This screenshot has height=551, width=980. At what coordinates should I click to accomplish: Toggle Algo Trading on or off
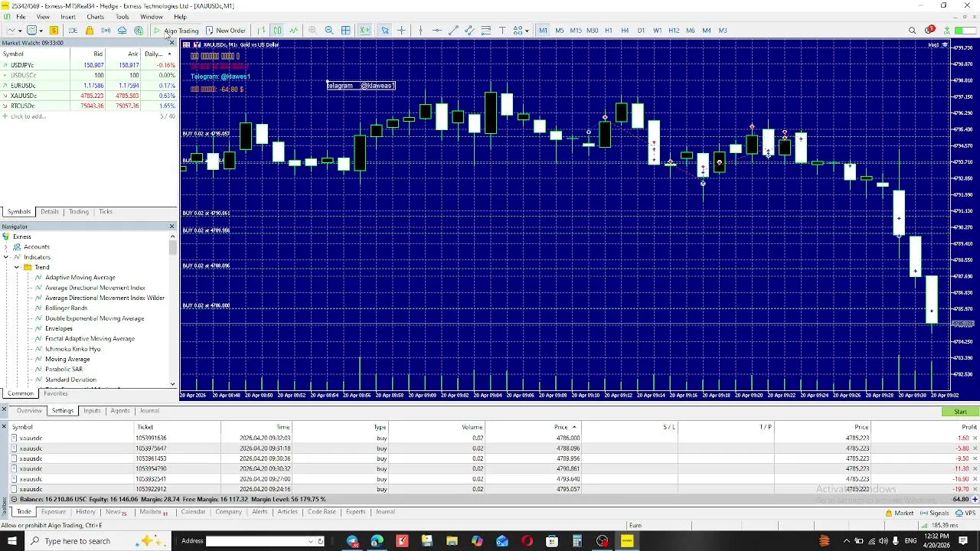[176, 31]
